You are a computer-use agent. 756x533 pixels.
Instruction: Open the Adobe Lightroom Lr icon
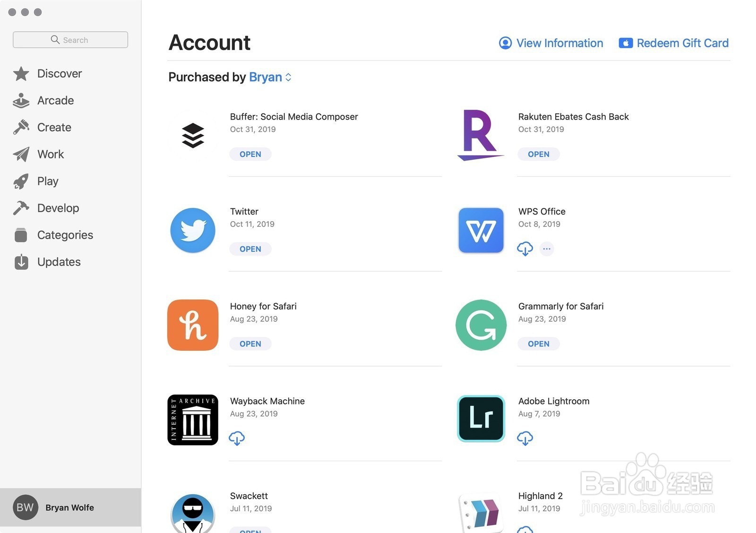pos(481,419)
